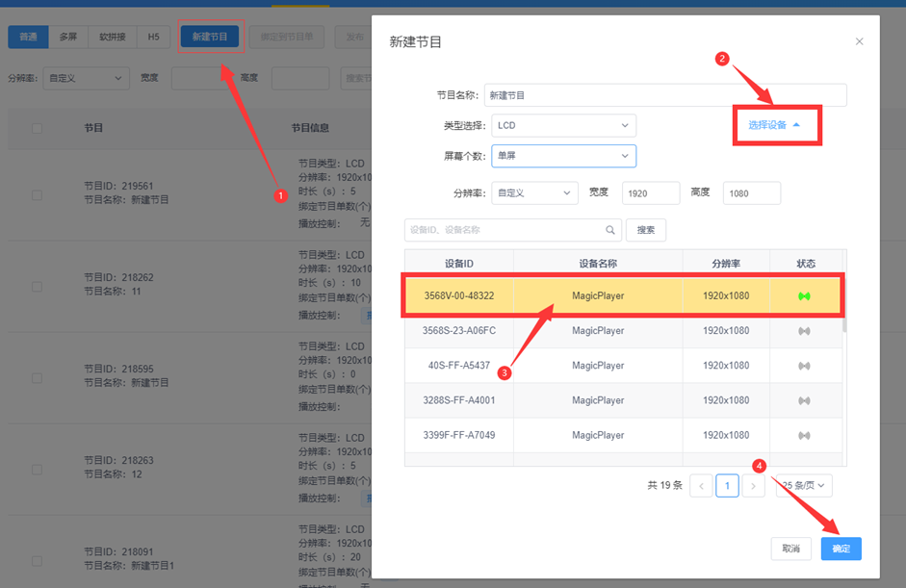Open the 类型选择 dropdown showing LCD
The width and height of the screenshot is (906, 588).
point(563,125)
